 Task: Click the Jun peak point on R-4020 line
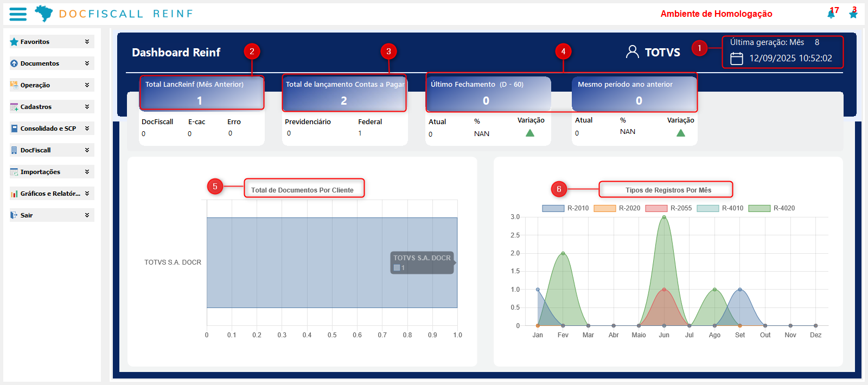coord(664,217)
